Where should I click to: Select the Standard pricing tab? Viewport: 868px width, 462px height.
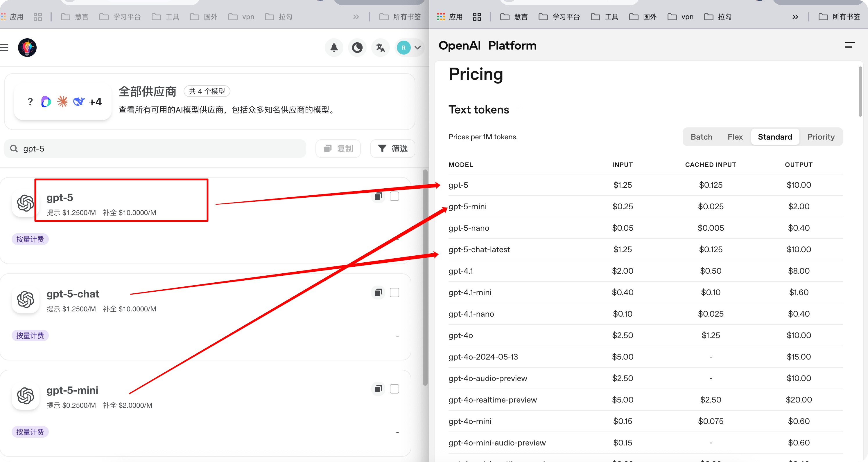point(775,137)
